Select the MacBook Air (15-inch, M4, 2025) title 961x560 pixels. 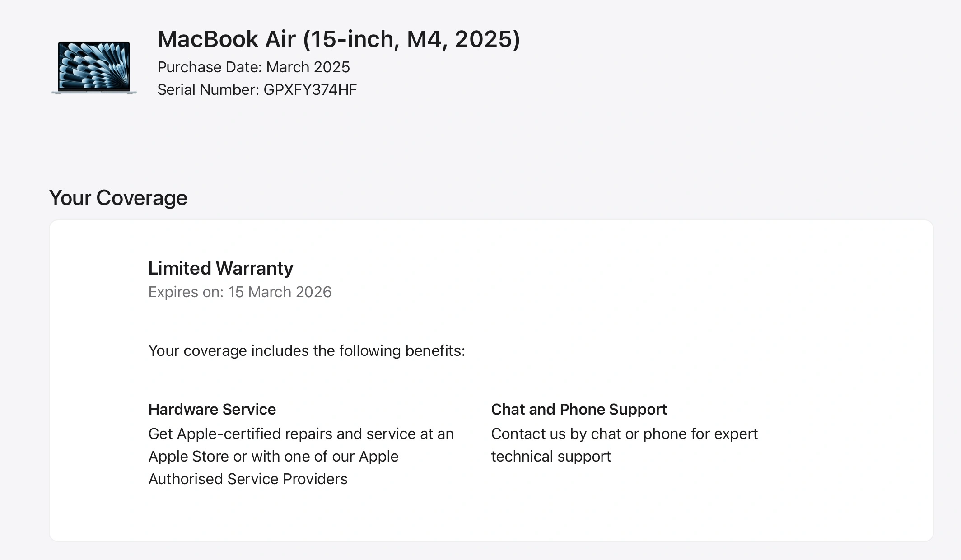[x=339, y=39]
